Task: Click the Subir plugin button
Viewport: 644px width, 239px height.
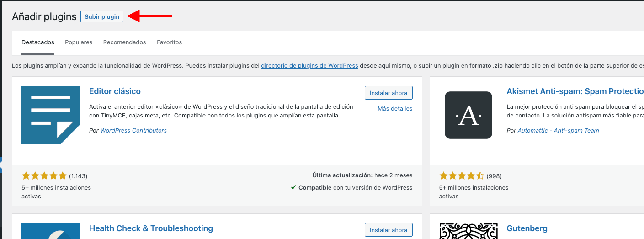Action: tap(102, 16)
